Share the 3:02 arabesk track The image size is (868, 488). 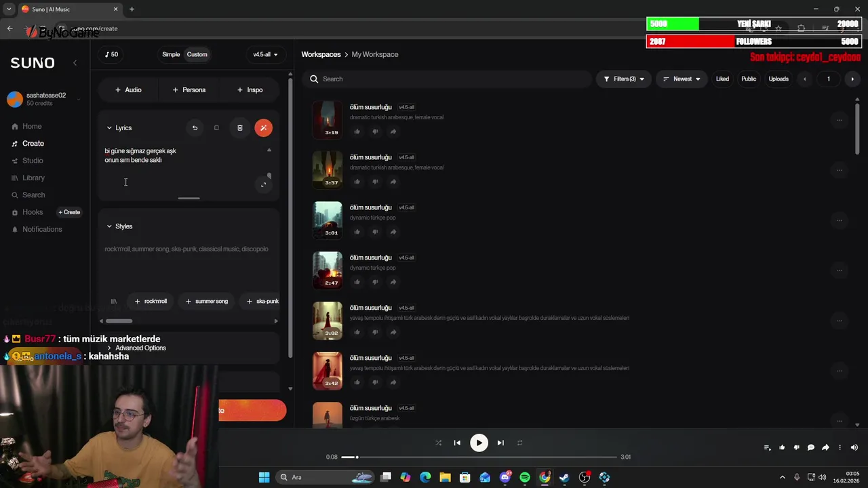(x=393, y=332)
